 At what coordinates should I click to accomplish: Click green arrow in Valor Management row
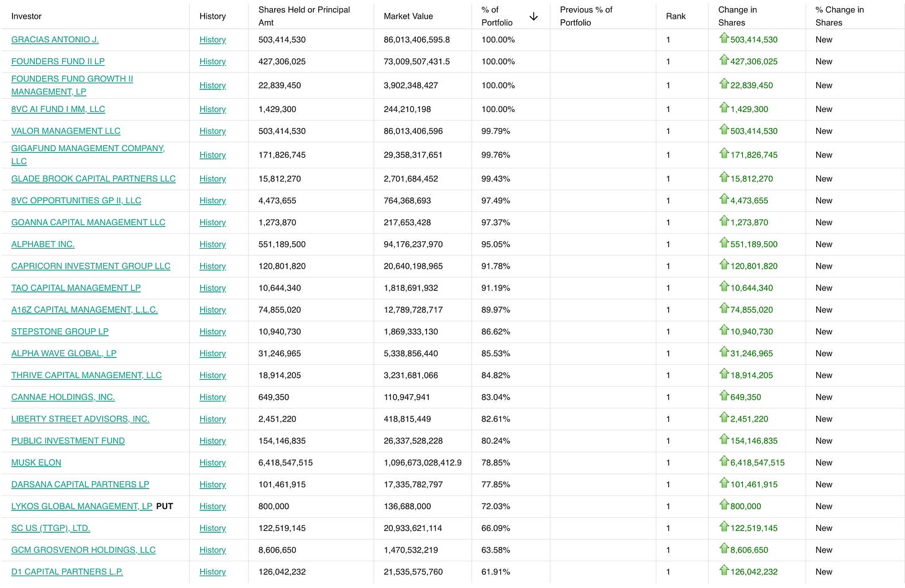(724, 129)
